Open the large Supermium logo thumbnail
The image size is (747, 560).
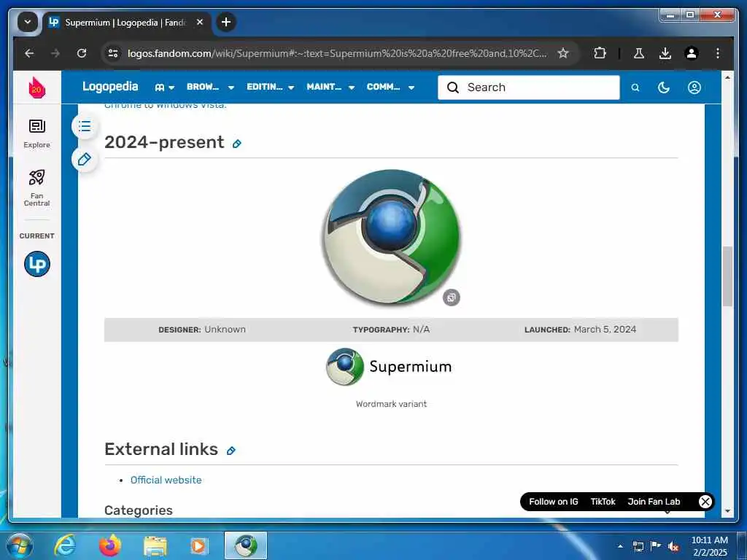(x=391, y=237)
